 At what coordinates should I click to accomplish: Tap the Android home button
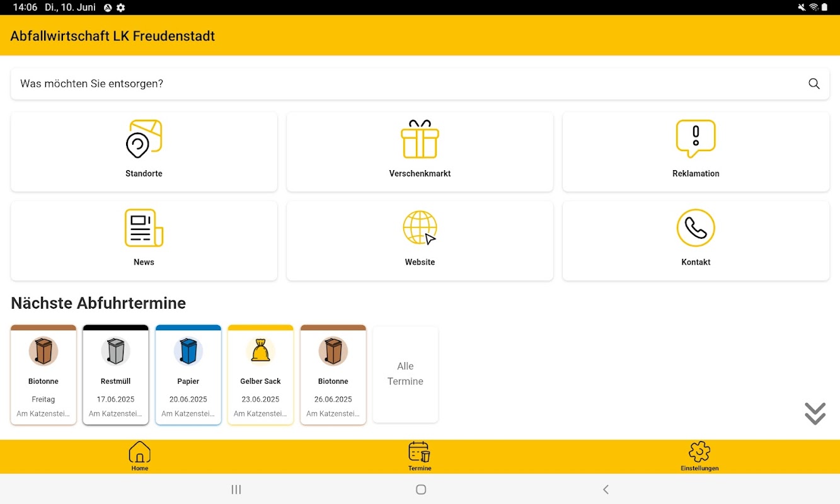coord(421,490)
